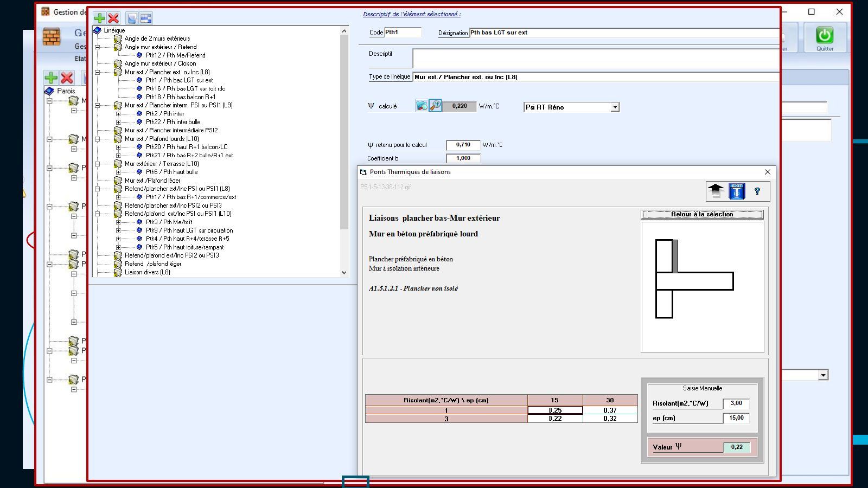Click the blue EXIT door icon

(x=737, y=191)
